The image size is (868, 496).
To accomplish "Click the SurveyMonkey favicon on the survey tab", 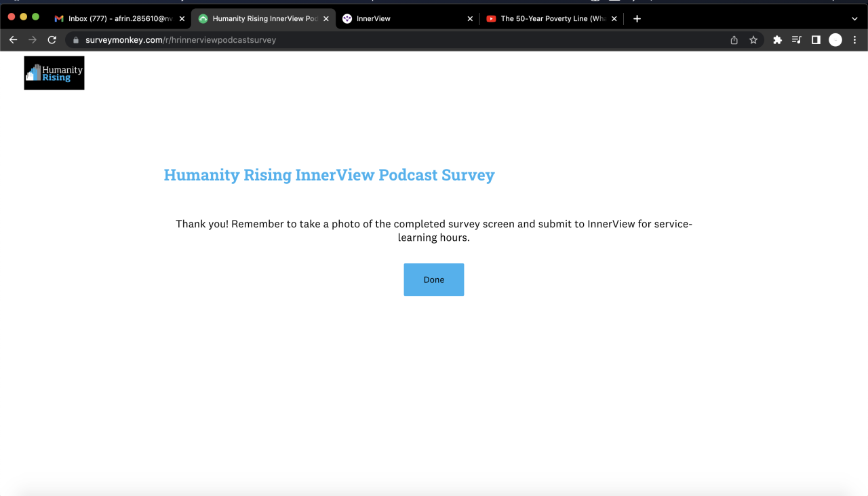I will coord(203,19).
